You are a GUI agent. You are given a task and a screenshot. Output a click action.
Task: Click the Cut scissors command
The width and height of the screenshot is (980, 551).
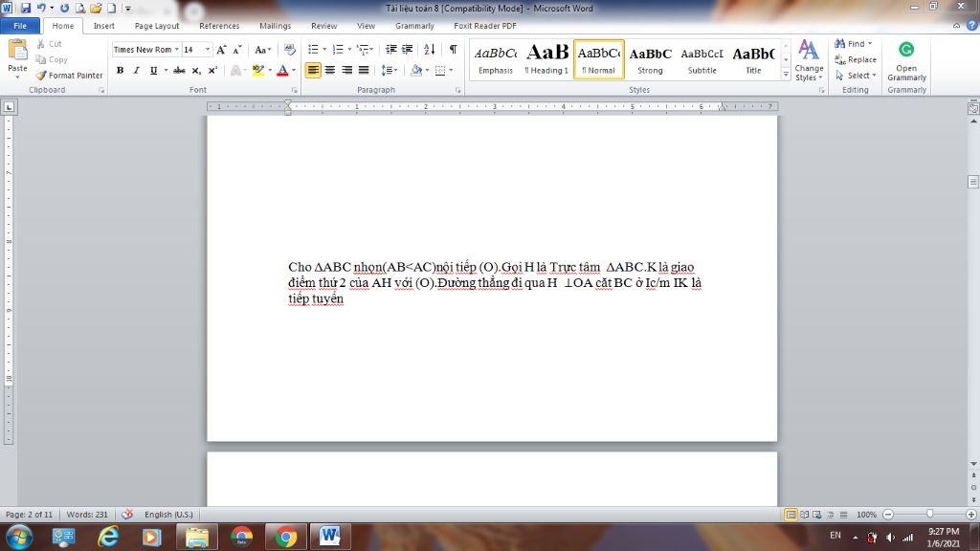49,44
